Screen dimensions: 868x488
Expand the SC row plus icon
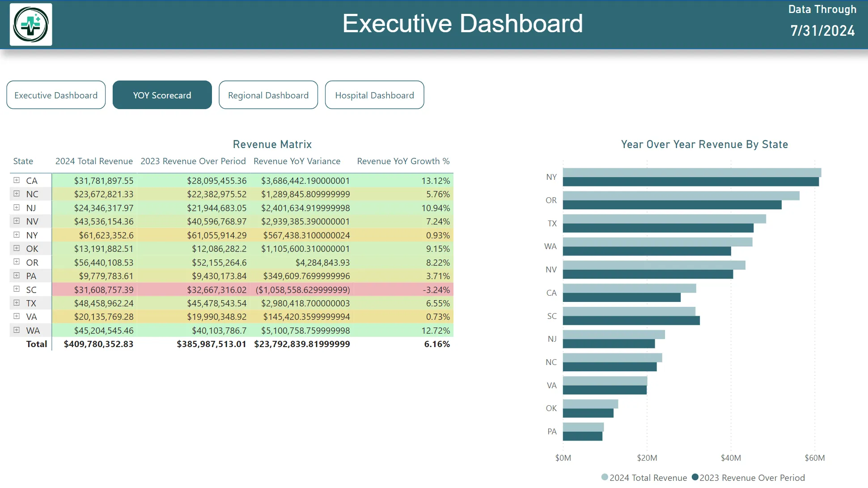17,289
